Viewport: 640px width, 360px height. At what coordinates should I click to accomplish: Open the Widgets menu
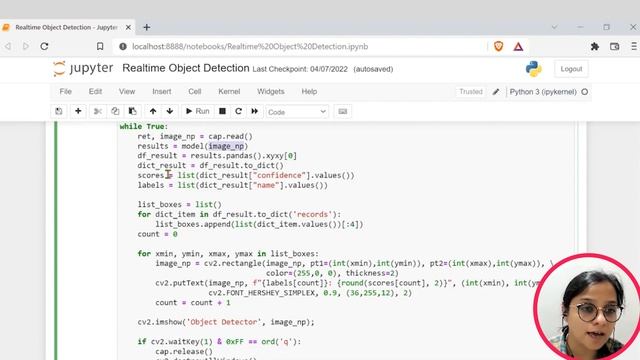[271, 91]
